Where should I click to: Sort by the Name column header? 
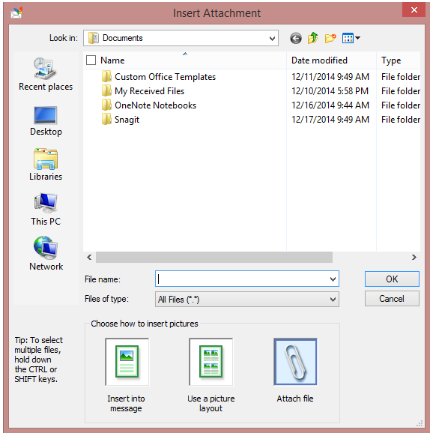pyautogui.click(x=185, y=60)
